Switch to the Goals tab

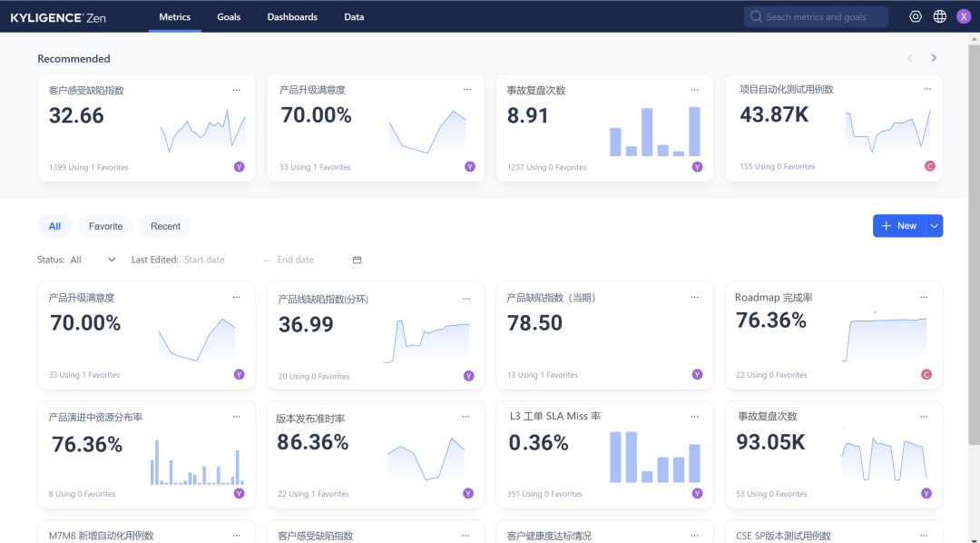coord(229,17)
